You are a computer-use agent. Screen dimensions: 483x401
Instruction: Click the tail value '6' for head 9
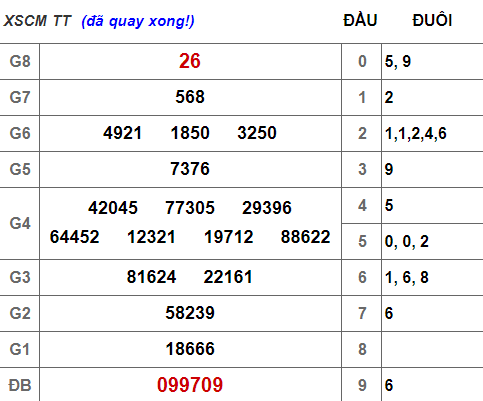(x=389, y=385)
